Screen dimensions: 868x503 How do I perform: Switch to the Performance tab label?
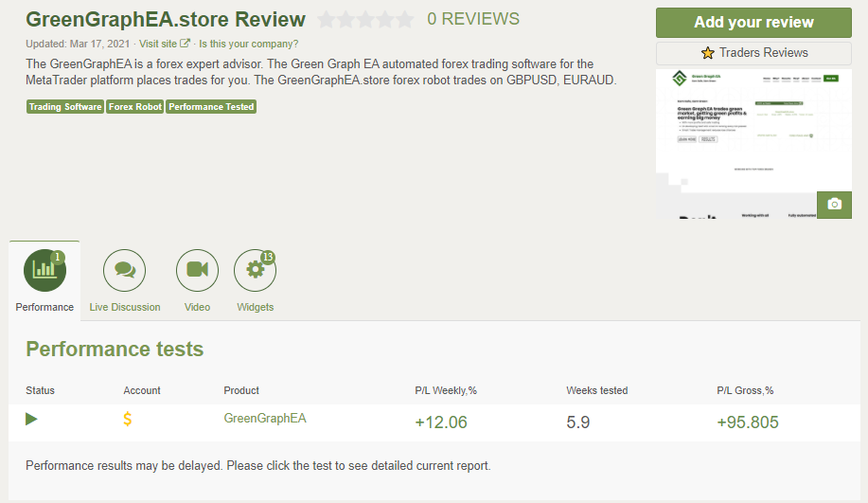tap(44, 307)
